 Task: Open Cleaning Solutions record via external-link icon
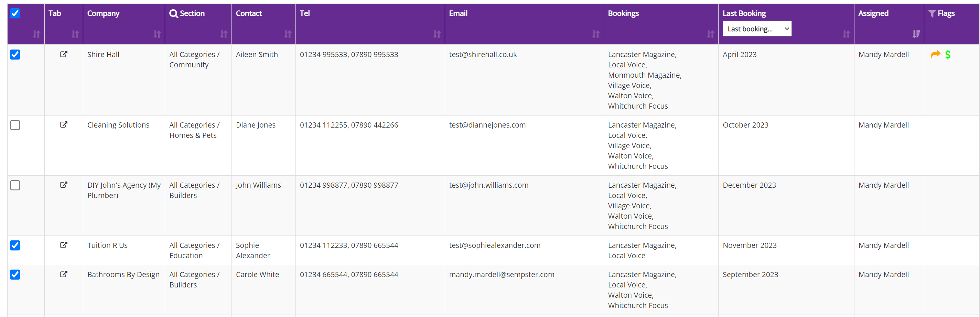click(x=64, y=125)
